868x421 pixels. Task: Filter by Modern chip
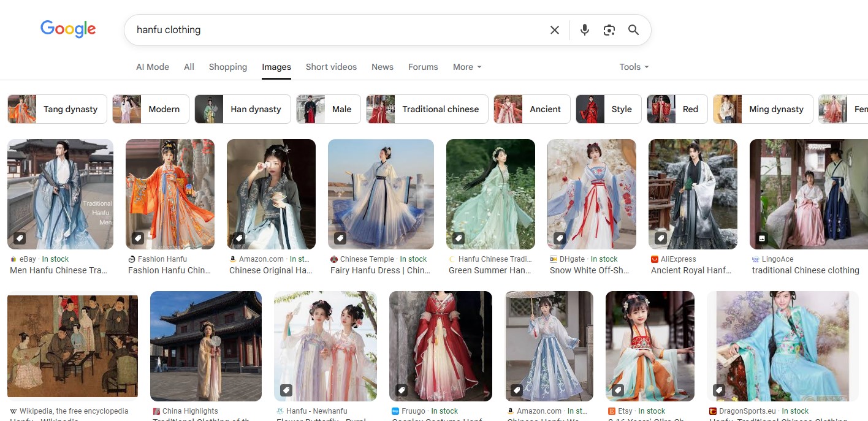[151, 109]
